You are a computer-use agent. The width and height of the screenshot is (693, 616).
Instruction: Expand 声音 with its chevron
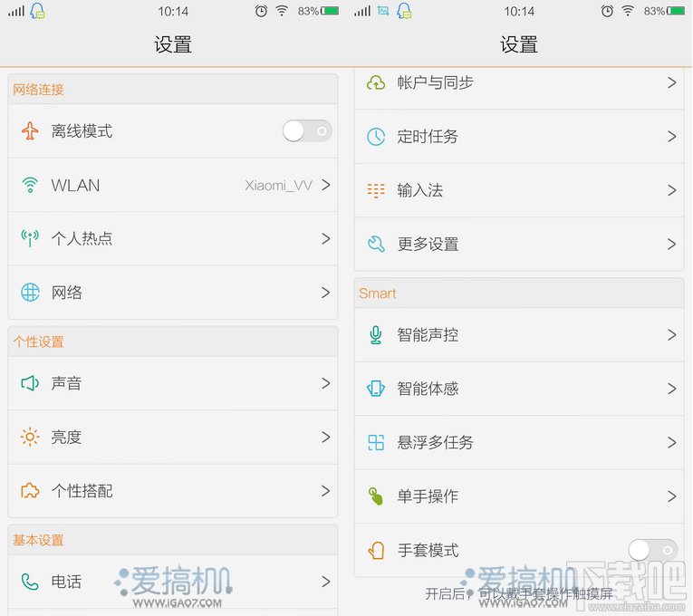click(x=326, y=383)
